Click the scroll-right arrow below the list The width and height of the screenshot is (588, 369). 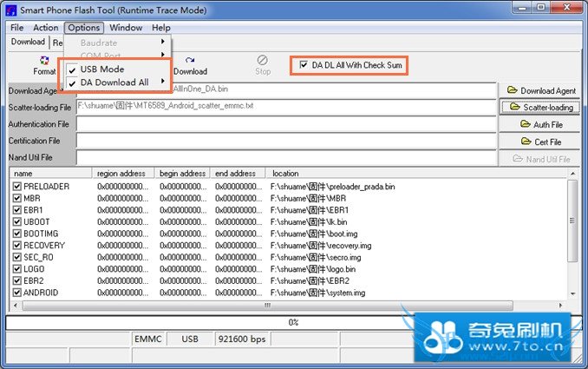[560, 306]
